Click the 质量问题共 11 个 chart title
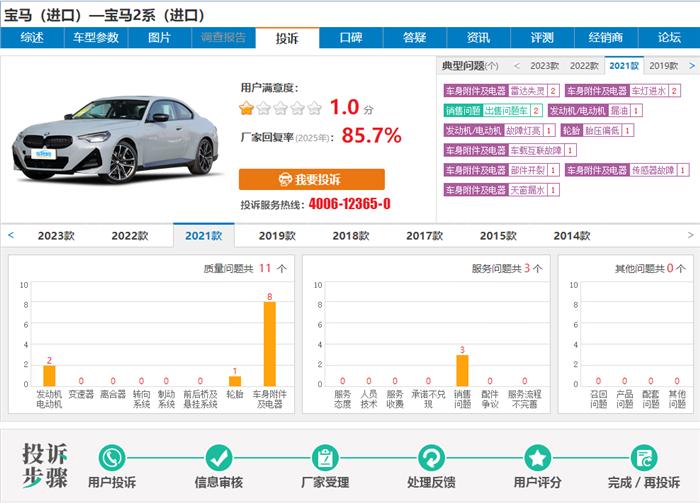The image size is (700, 503). click(245, 268)
